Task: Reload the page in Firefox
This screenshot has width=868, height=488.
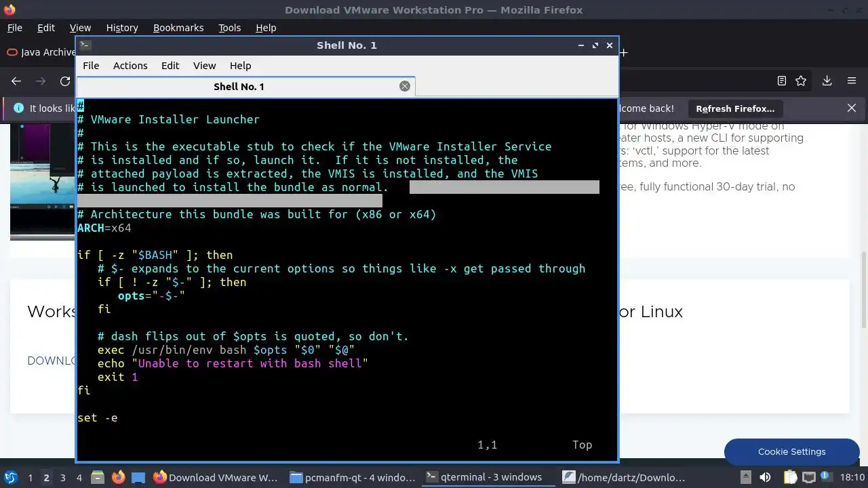Action: (65, 81)
